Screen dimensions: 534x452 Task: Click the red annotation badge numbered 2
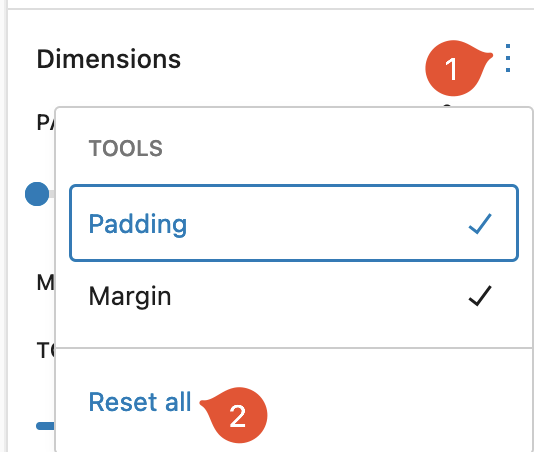[x=237, y=415]
